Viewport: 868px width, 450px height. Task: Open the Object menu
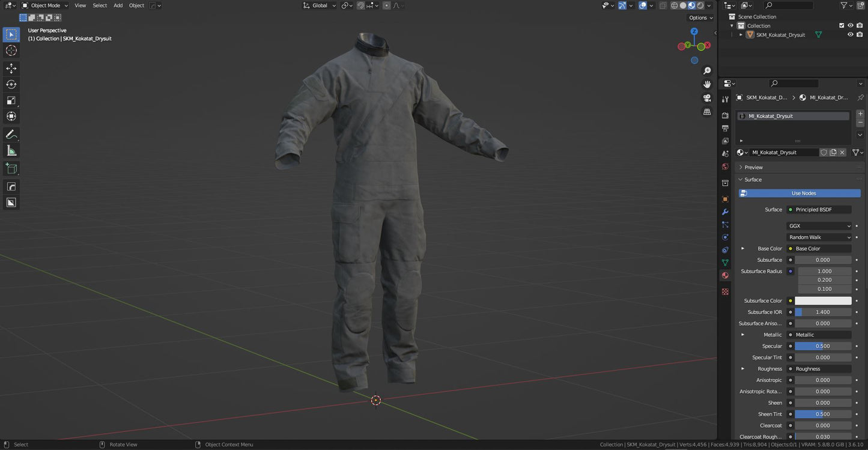tap(136, 5)
